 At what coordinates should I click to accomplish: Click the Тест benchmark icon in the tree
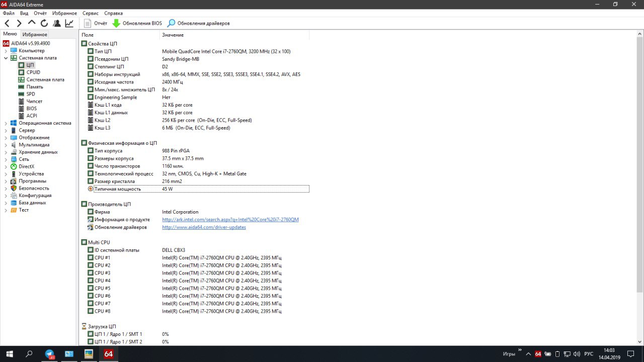14,210
